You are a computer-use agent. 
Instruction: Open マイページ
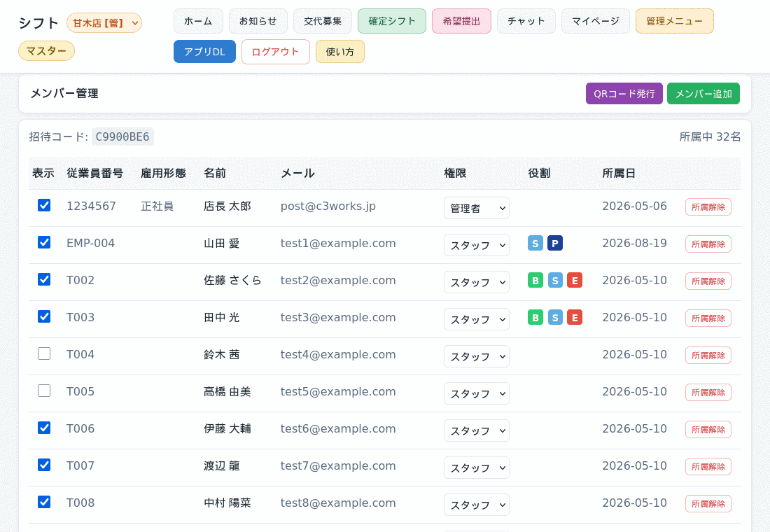(x=596, y=21)
